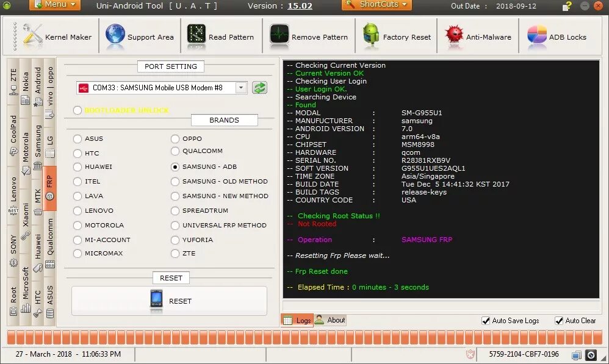Select the SPREADTRUM radio option
The width and height of the screenshot is (609, 364).
pyautogui.click(x=175, y=211)
